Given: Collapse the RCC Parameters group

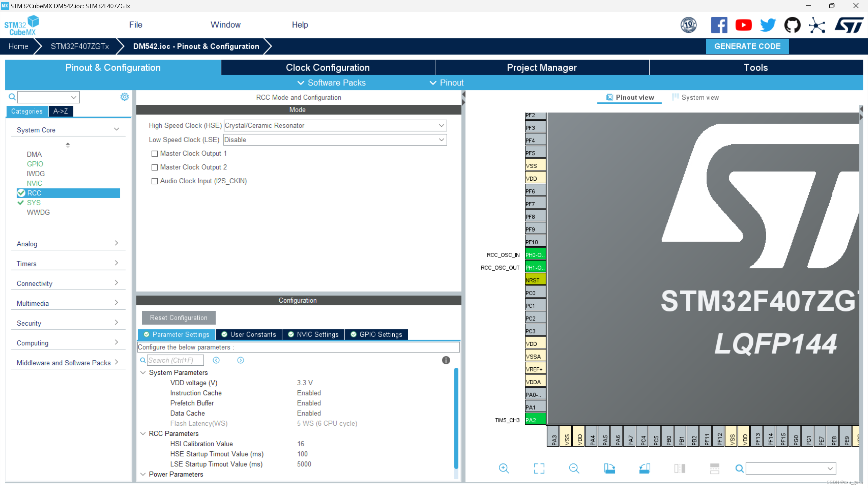Looking at the screenshot, I should (x=143, y=433).
